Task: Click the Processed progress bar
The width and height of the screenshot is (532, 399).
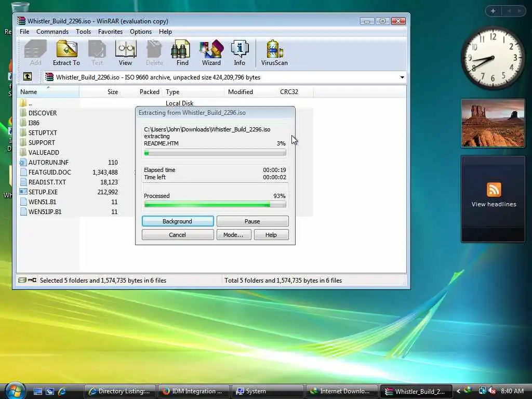Action: tap(215, 204)
